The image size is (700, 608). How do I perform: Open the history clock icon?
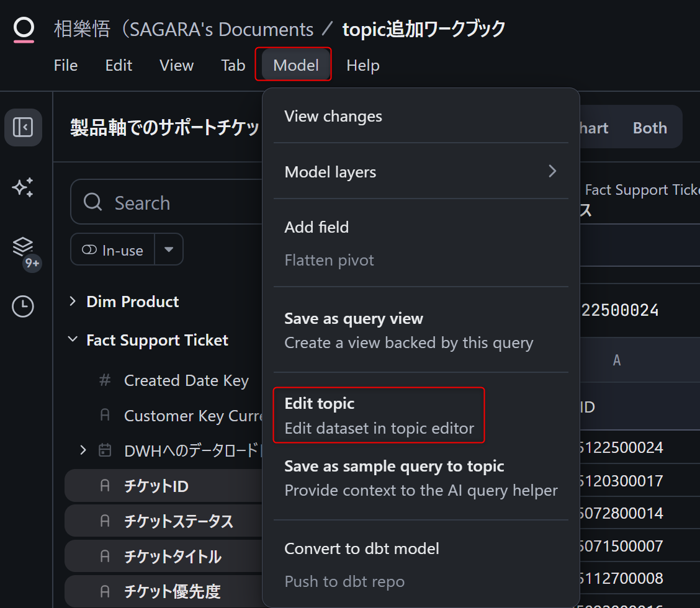click(x=23, y=306)
